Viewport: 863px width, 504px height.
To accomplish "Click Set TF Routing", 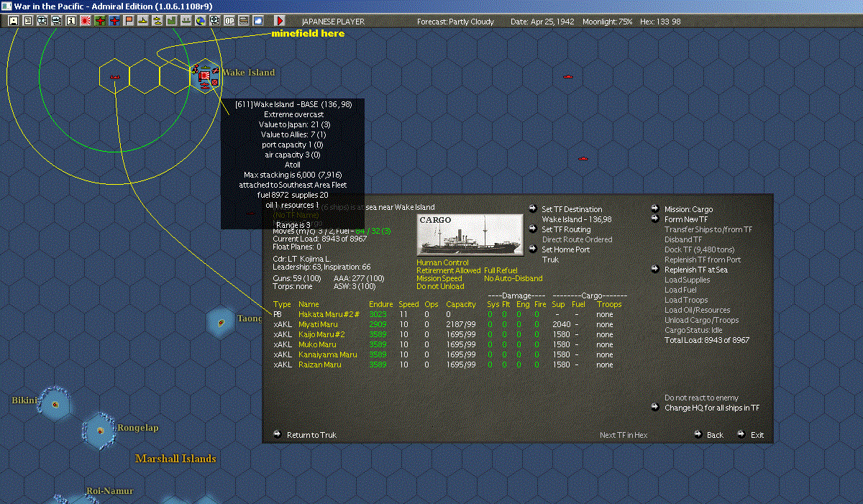I will pyautogui.click(x=566, y=229).
